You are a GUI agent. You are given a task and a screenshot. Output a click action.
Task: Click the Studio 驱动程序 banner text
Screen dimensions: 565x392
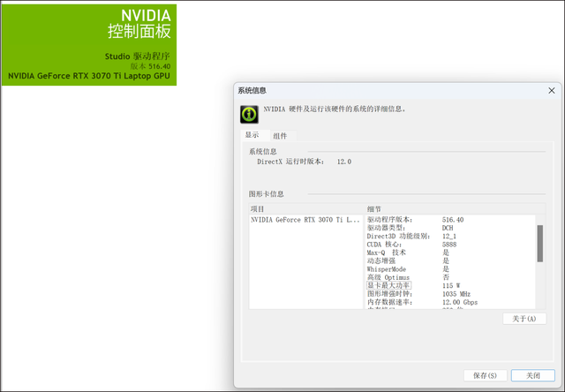point(138,57)
